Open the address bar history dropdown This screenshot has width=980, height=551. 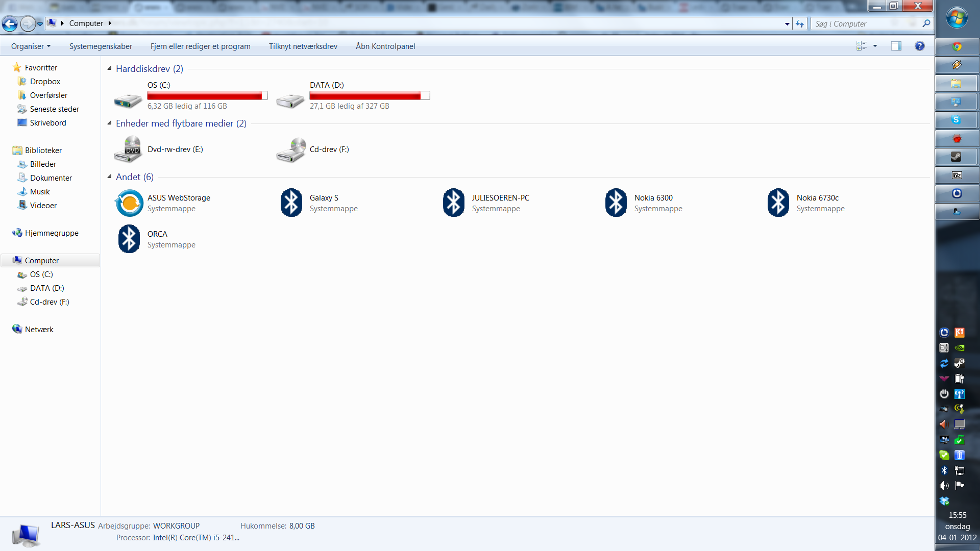coord(787,24)
